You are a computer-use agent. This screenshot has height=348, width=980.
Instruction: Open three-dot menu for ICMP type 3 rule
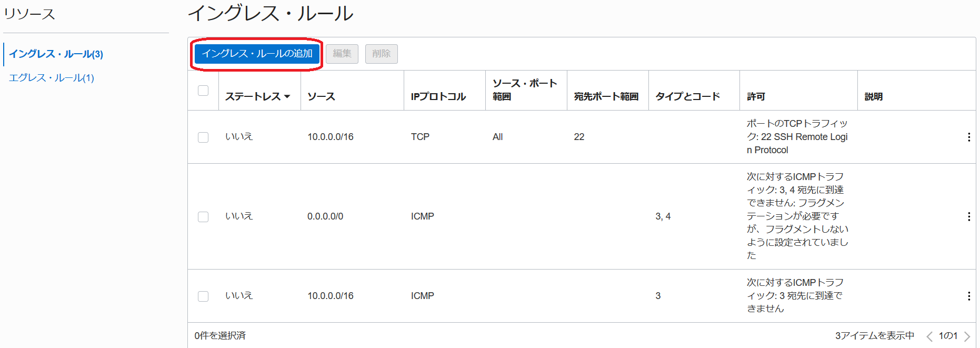pos(968,296)
